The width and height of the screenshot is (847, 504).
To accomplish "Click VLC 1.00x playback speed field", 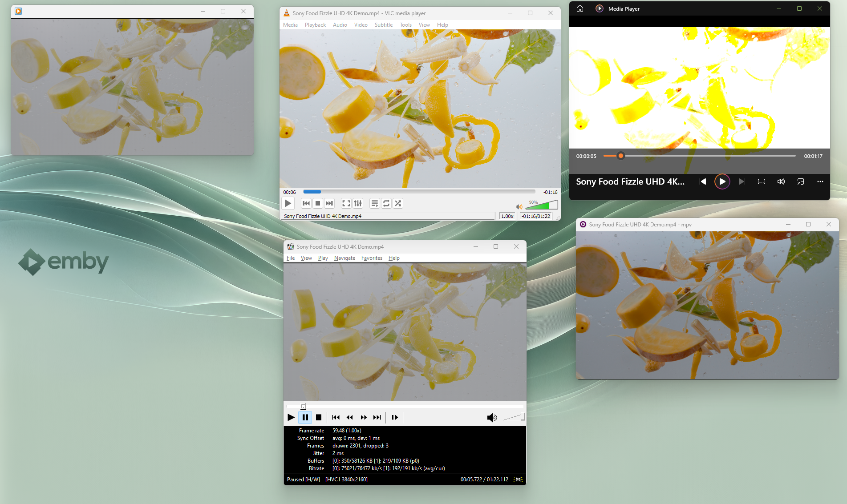I will pyautogui.click(x=507, y=216).
